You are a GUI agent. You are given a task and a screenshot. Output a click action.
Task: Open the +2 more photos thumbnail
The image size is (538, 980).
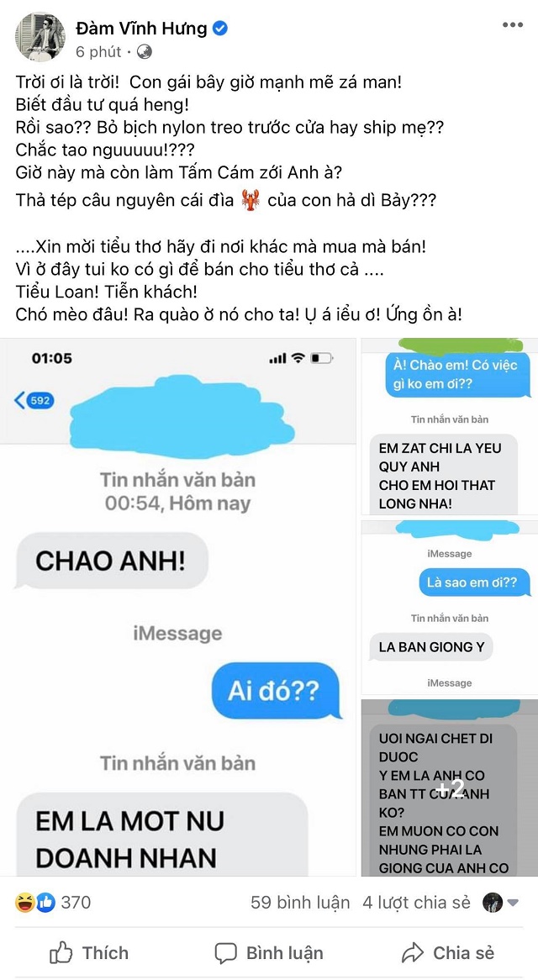coord(449,788)
